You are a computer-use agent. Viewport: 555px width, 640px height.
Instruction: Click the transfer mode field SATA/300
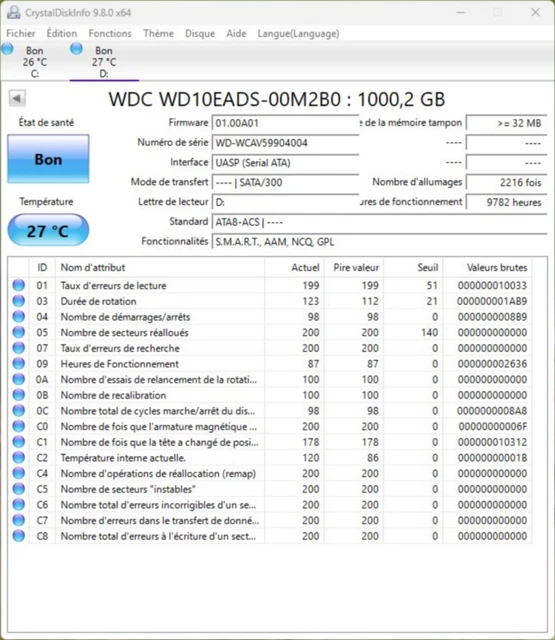point(285,182)
